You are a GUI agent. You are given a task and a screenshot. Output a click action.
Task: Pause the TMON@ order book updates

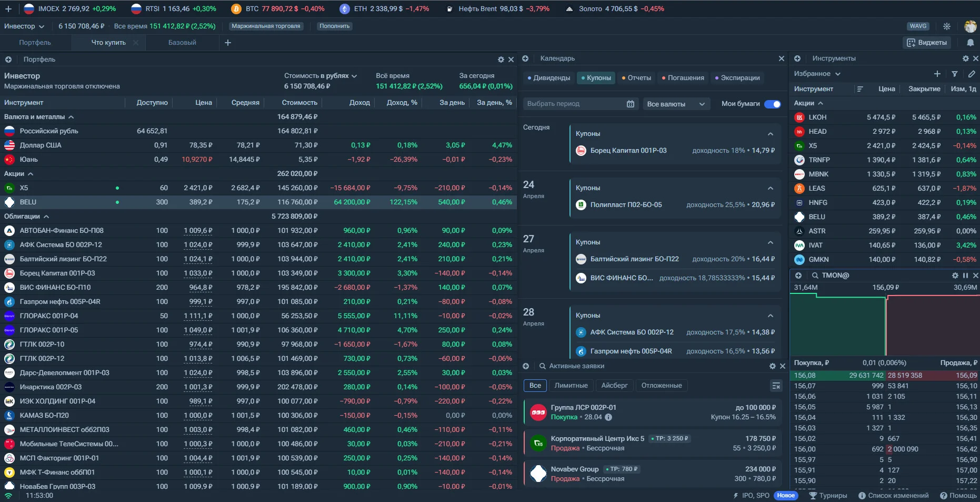(x=965, y=275)
